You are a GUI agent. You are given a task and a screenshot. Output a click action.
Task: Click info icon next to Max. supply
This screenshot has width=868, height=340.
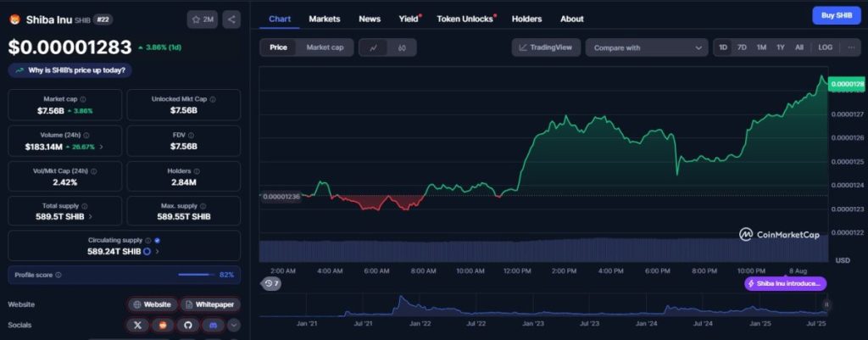203,206
